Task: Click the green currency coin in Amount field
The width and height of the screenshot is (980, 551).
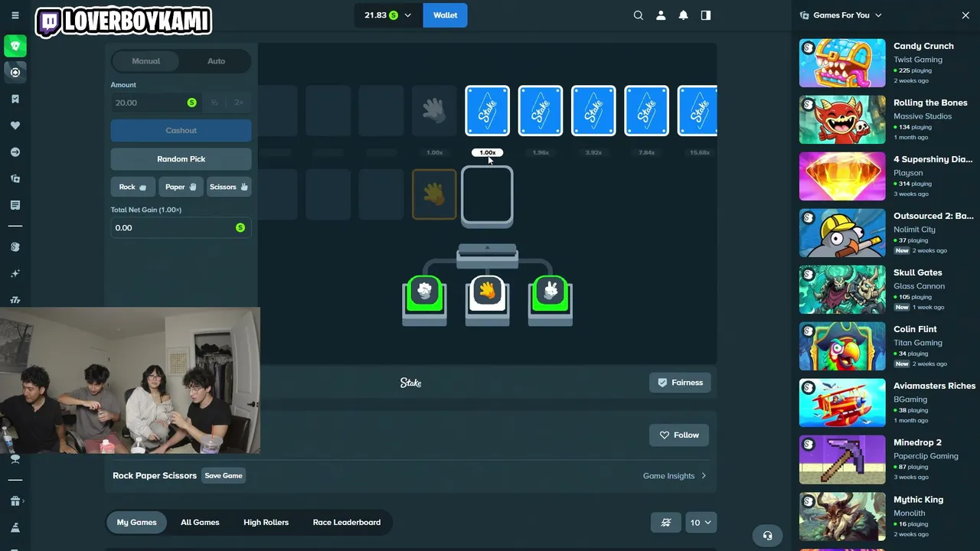Action: pos(191,103)
